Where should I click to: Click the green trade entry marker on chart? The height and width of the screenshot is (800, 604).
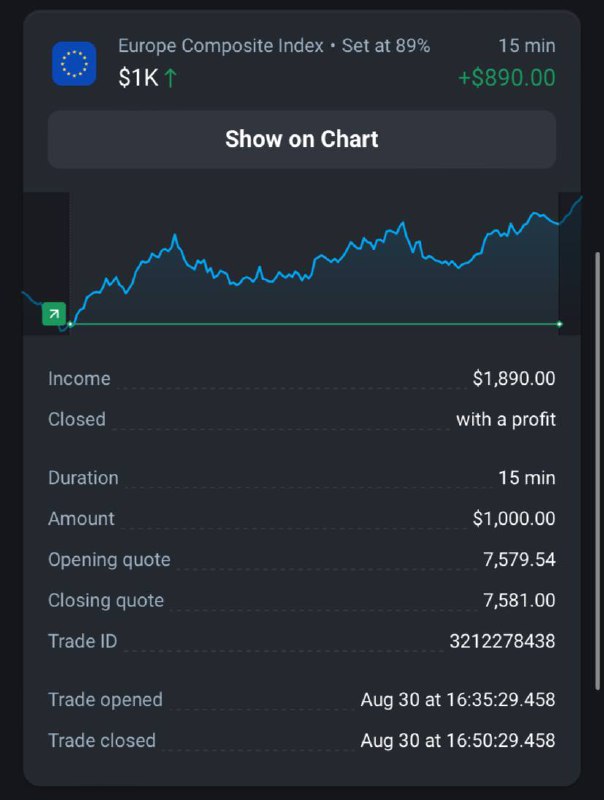pyautogui.click(x=54, y=314)
